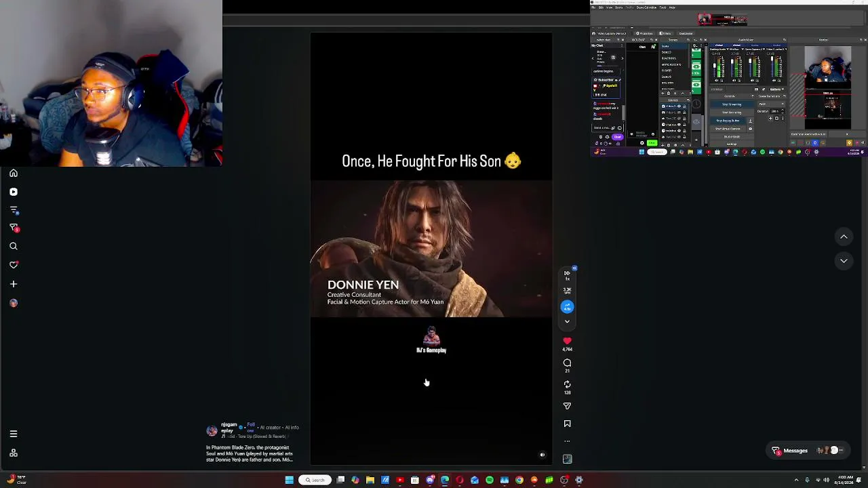Image resolution: width=868 pixels, height=488 pixels.
Task: Open the Windows Start menu
Action: [289, 480]
